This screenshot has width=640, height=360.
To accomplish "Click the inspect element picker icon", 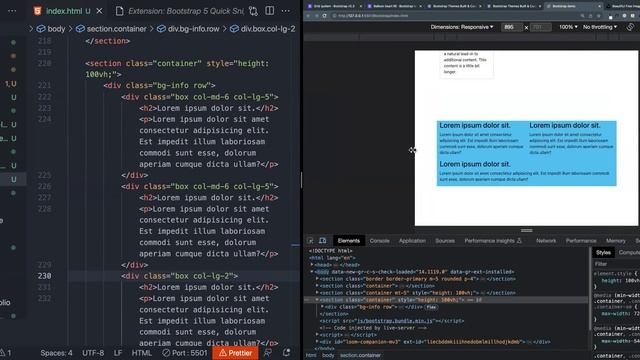I will (x=310, y=241).
